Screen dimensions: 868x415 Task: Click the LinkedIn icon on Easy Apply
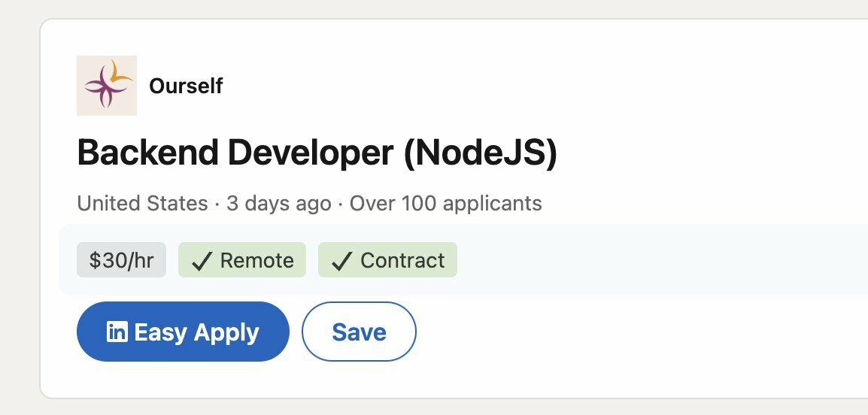117,332
